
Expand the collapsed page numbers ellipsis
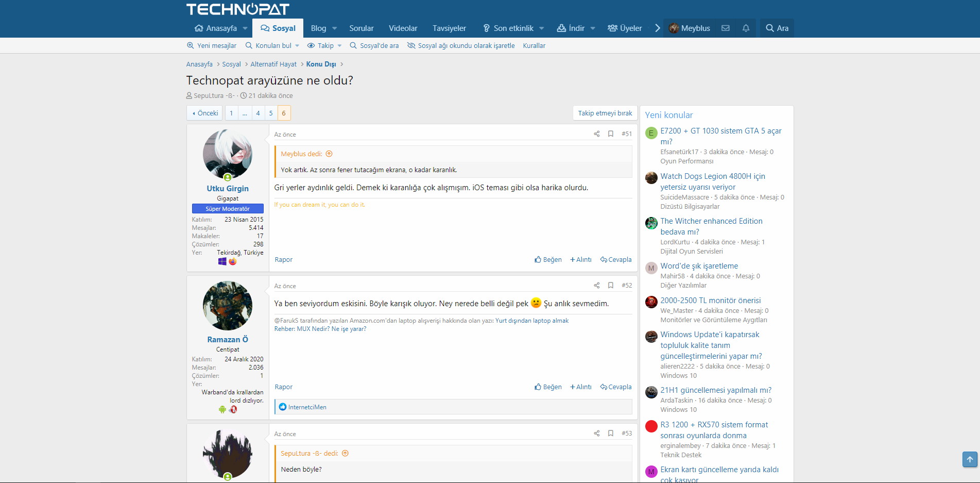[245, 113]
